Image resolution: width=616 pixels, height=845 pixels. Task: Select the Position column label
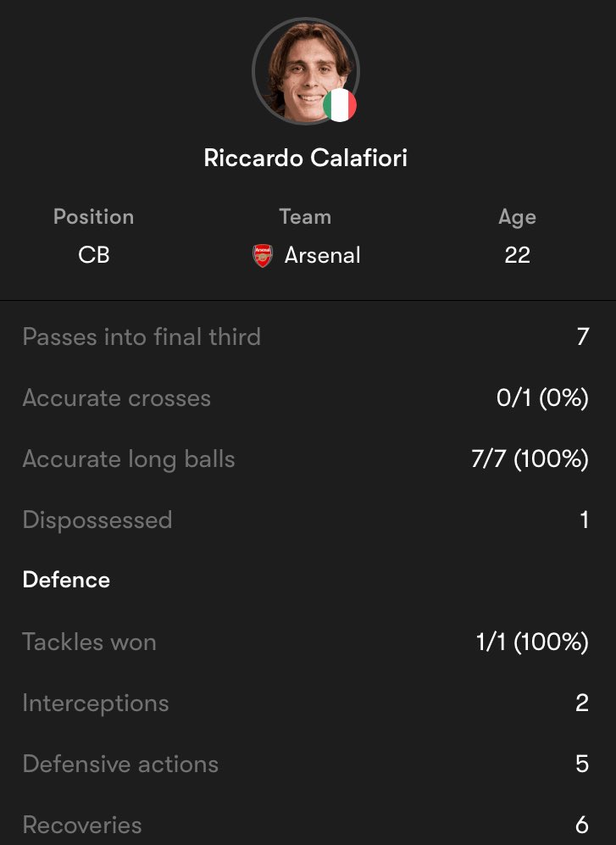click(x=93, y=217)
